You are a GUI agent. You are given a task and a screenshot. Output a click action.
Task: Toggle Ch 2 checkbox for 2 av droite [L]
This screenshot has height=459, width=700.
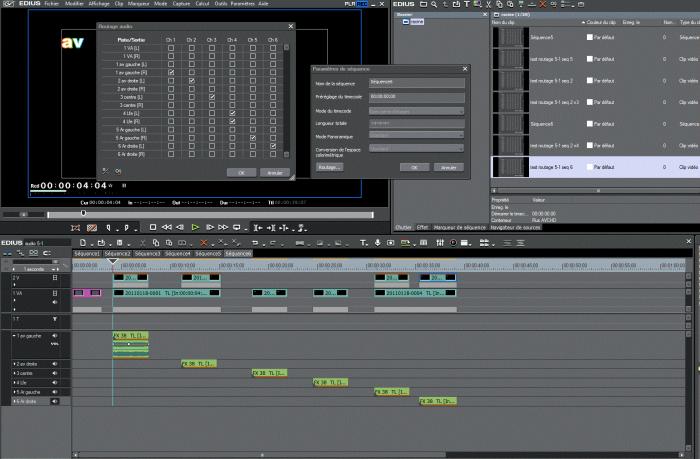191,82
